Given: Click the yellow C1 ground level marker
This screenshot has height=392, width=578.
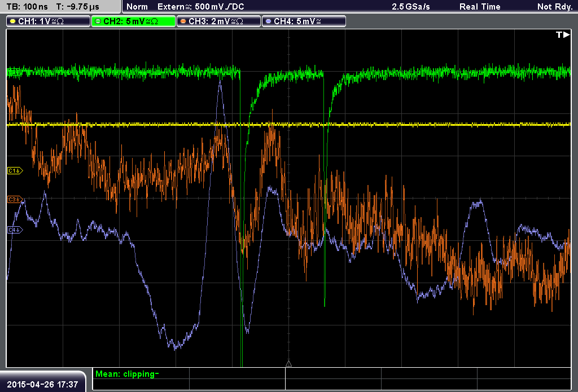Looking at the screenshot, I should click(15, 170).
